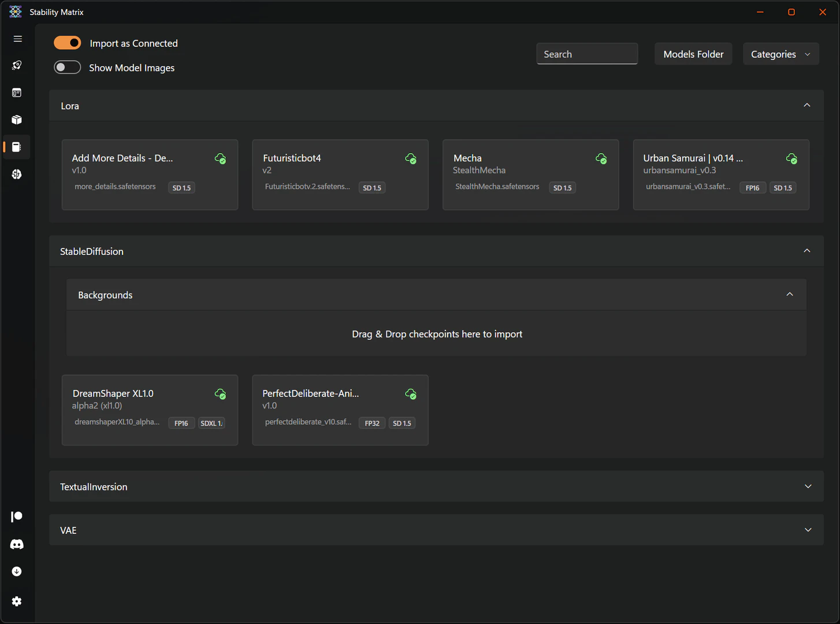Collapse the Backgrounds subfolder
The image size is (840, 624).
tap(789, 295)
